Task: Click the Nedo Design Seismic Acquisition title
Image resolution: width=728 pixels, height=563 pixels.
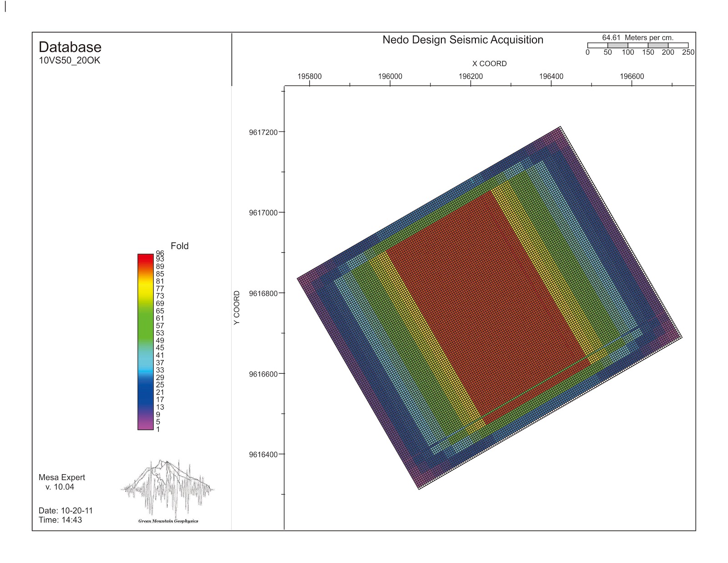Action: click(x=462, y=40)
